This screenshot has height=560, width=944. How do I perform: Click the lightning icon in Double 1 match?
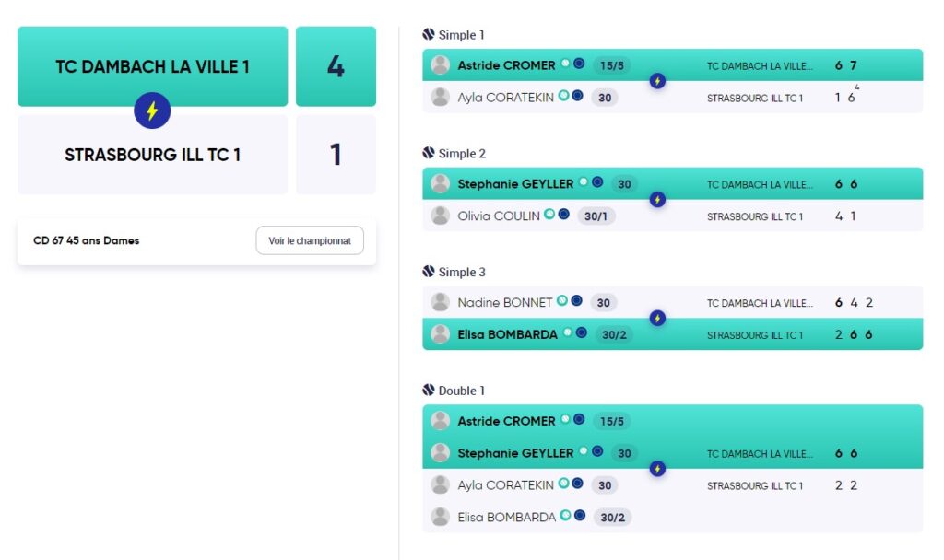pos(657,469)
